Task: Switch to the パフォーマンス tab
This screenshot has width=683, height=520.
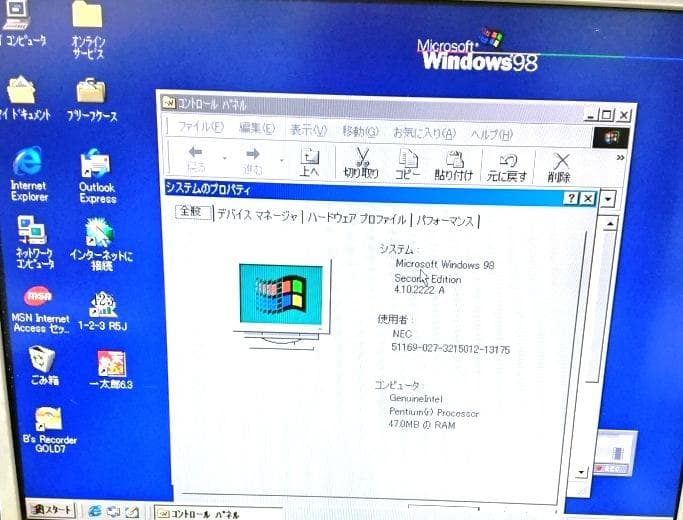Action: click(444, 221)
